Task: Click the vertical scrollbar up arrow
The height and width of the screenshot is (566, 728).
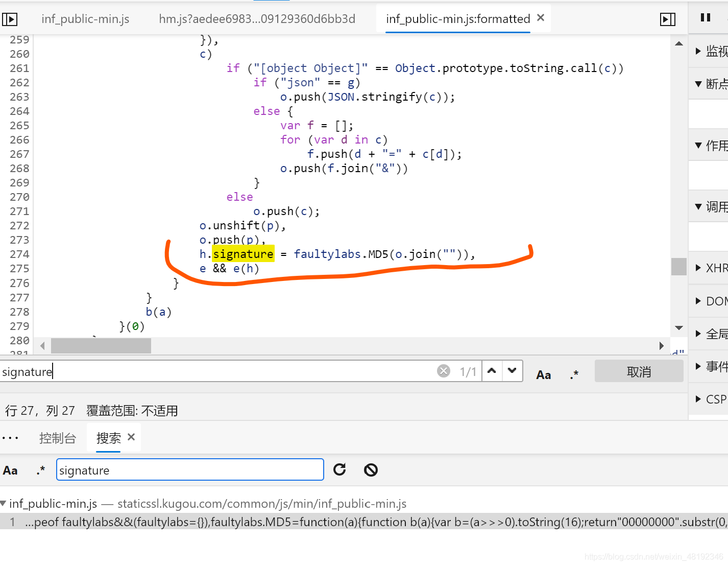Action: point(679,44)
